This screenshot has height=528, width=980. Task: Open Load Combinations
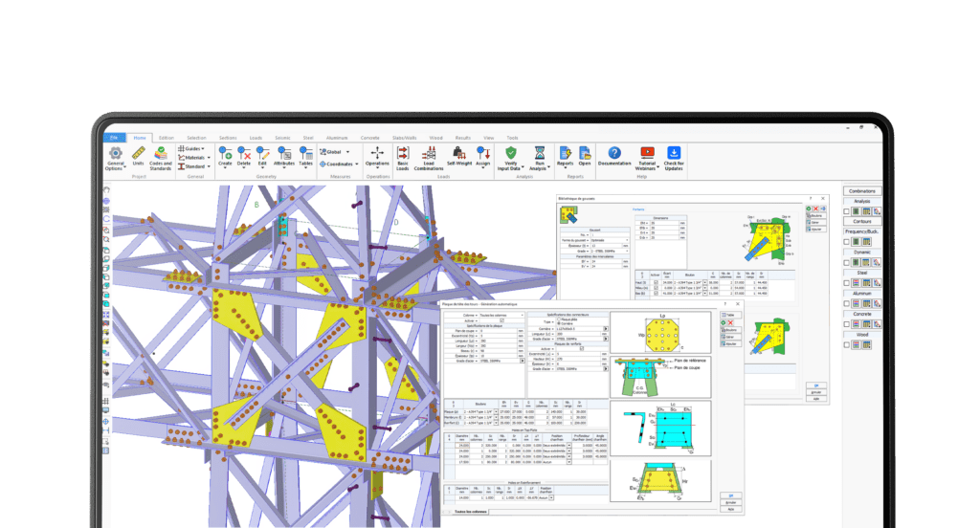(429, 159)
